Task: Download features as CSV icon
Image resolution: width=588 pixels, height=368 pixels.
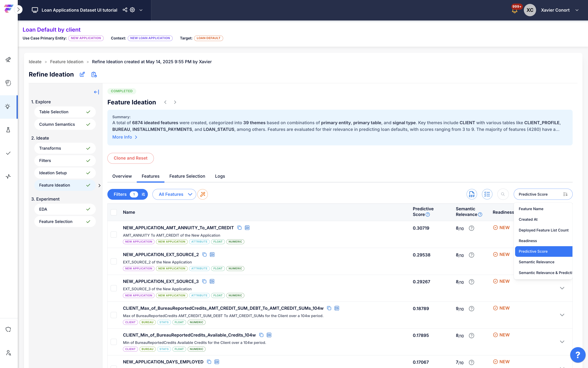Action: pos(472,194)
